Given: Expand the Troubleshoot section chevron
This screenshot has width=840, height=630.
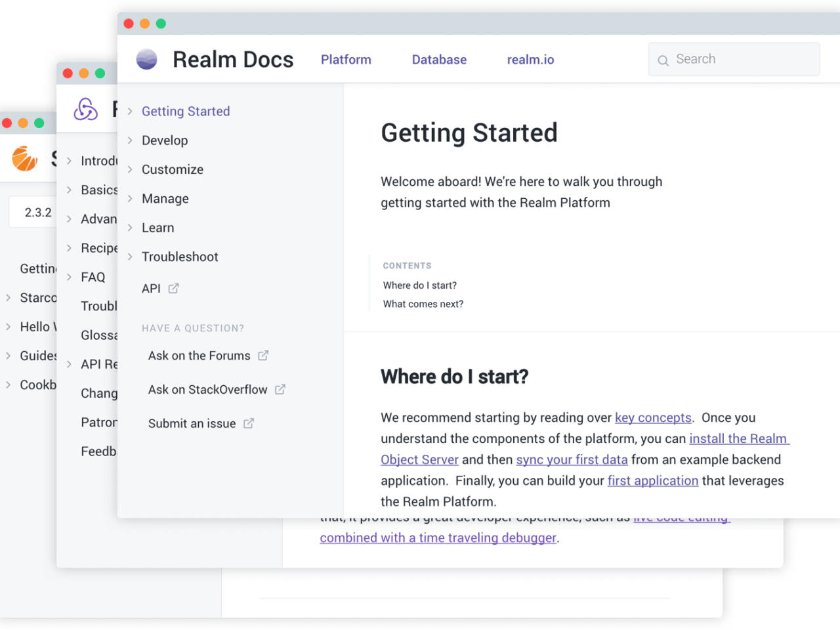Looking at the screenshot, I should (x=130, y=257).
